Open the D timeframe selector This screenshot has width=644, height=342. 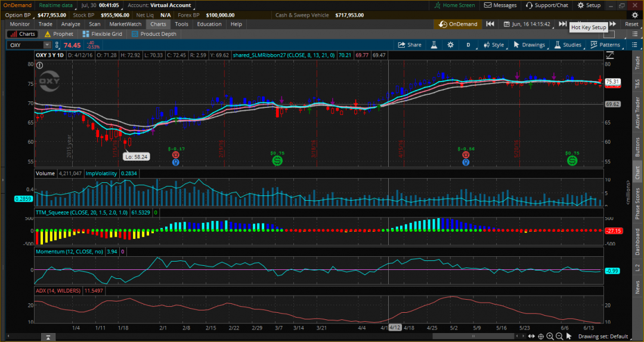tap(468, 45)
